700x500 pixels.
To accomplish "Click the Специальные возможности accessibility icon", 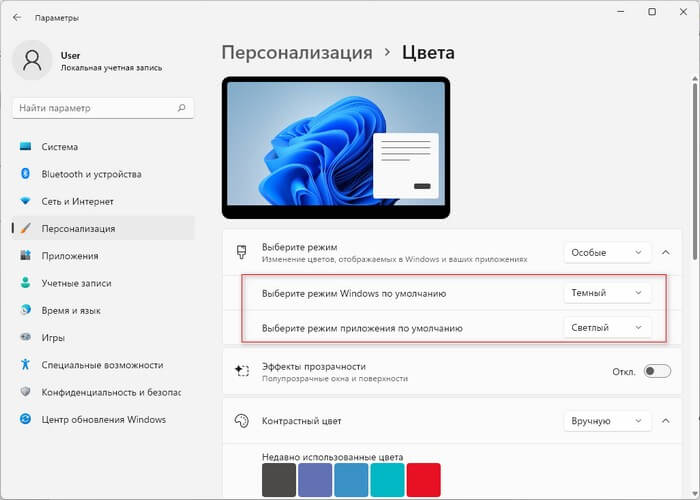I will tap(25, 364).
